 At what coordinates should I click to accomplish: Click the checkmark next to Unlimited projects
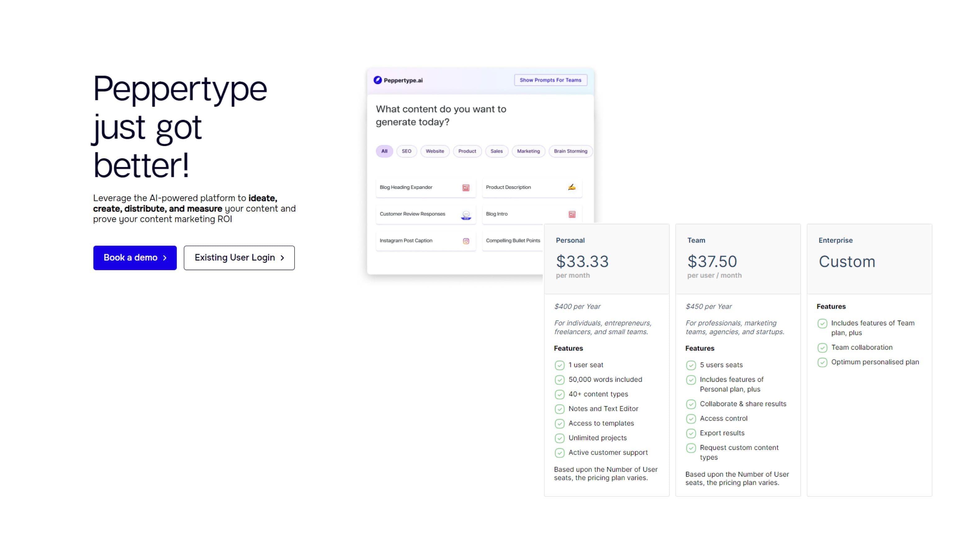point(559,438)
